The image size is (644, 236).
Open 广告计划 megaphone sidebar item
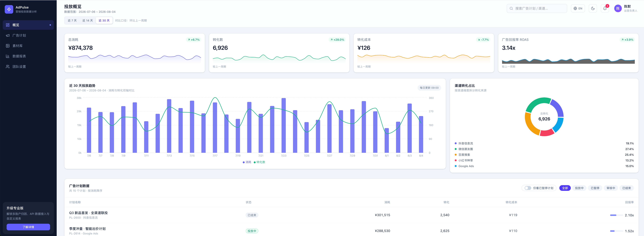(28, 35)
